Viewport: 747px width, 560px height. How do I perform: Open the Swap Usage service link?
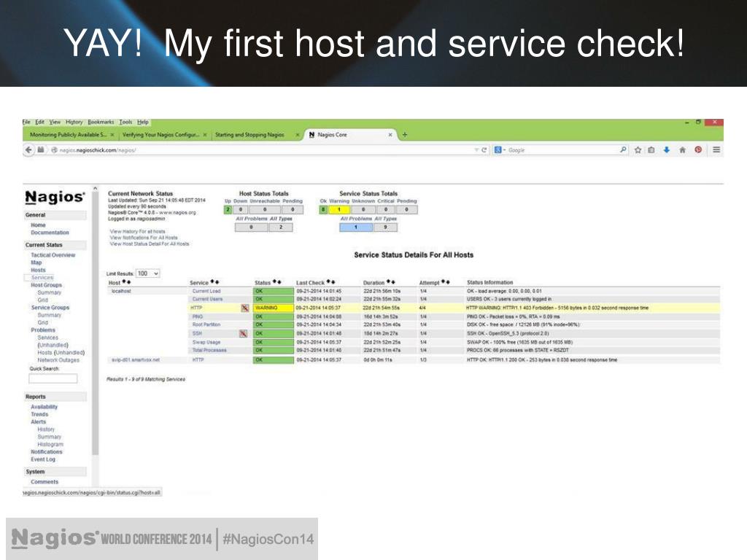coord(206,342)
